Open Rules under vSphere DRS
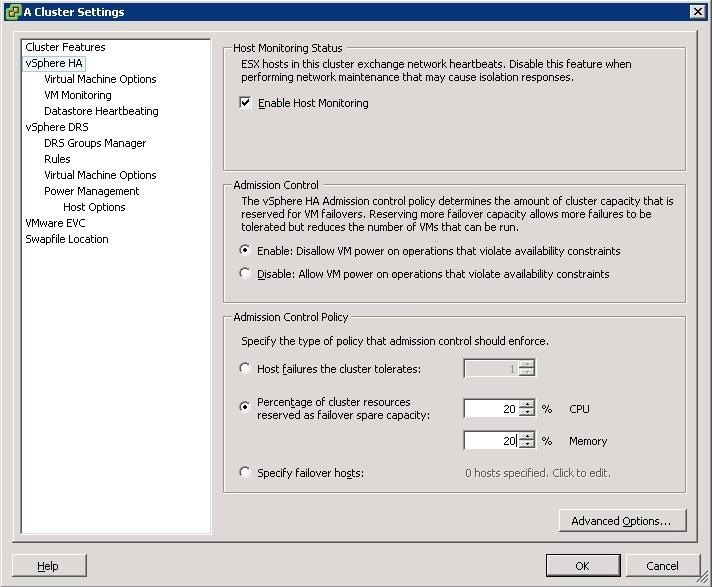The image size is (712, 587). (x=57, y=159)
